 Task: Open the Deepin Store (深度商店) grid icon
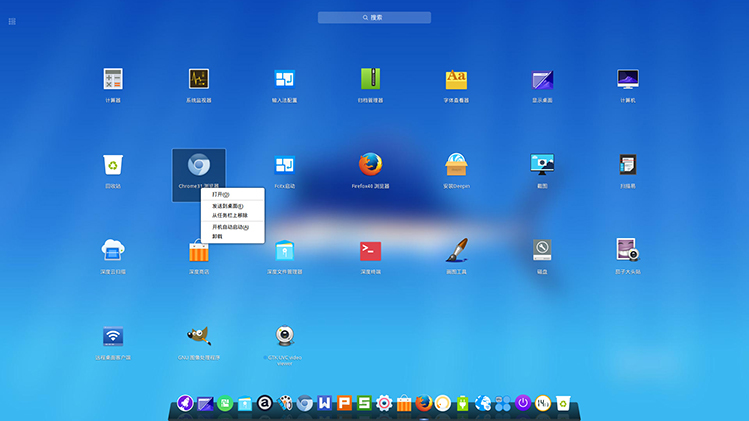198,250
